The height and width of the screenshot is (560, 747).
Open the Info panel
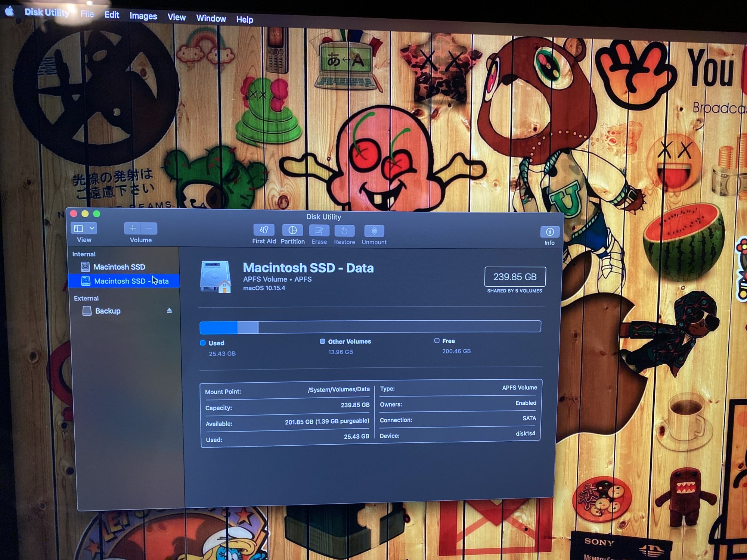coord(550,232)
